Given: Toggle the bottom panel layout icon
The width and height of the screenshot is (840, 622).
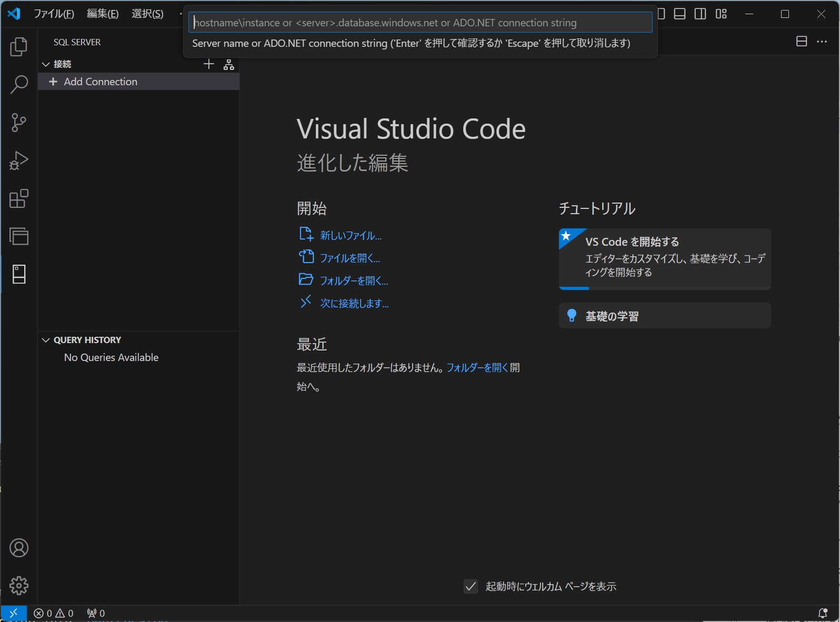Looking at the screenshot, I should click(680, 14).
